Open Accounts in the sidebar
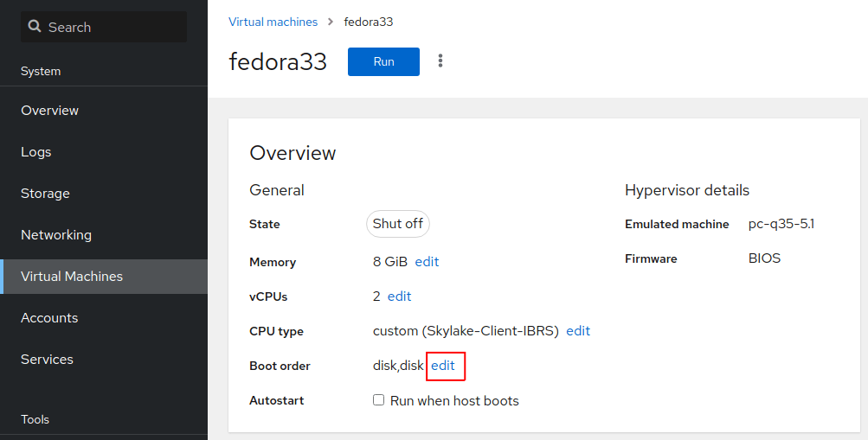 coord(104,318)
